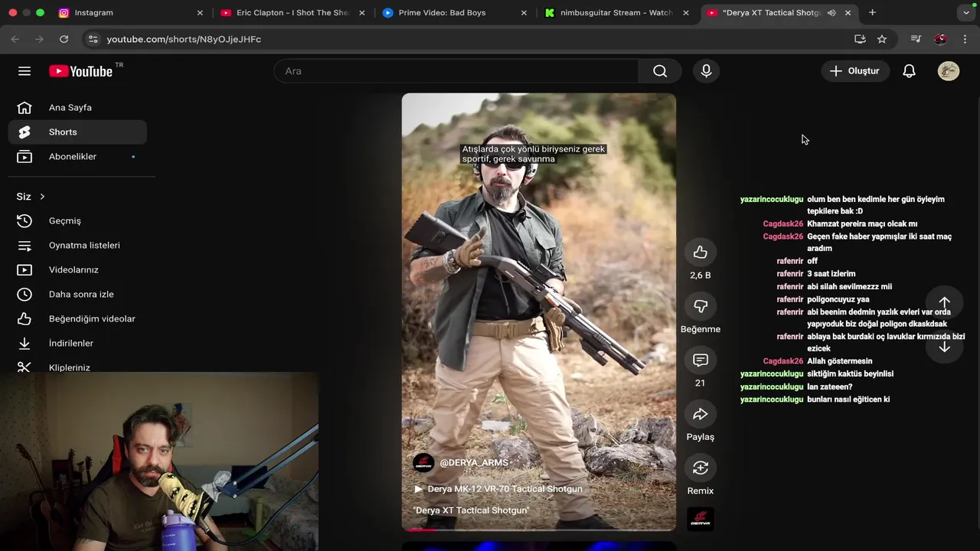Open Klipleriniz in the sidebar
The width and height of the screenshot is (980, 551).
(x=77, y=367)
